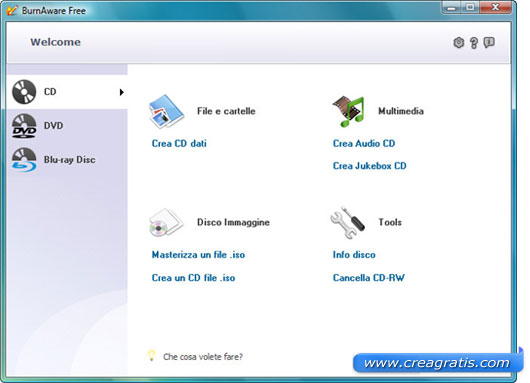Screen dimensions: 530x383
Task: Click the lightbulb tip icon
Action: (151, 356)
